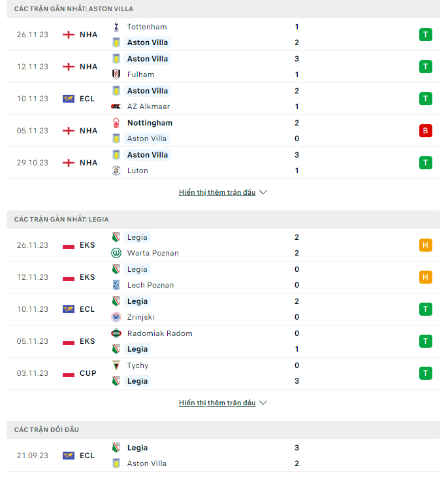
Task: Click the Fulham club crest icon
Action: point(116,75)
